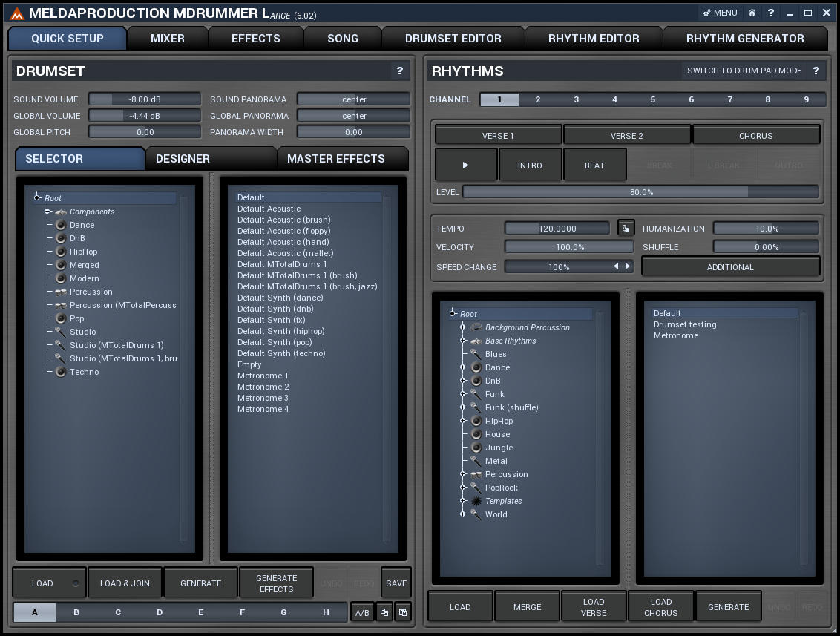Open the RHYTHM GENERATOR tab
Viewport: 840px width, 636px height.
(745, 39)
